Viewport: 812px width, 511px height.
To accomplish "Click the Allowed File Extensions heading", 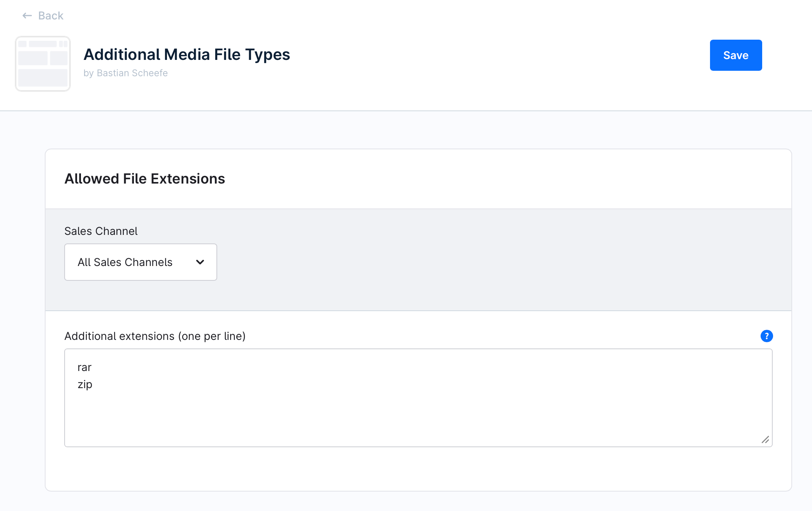I will tap(145, 178).
